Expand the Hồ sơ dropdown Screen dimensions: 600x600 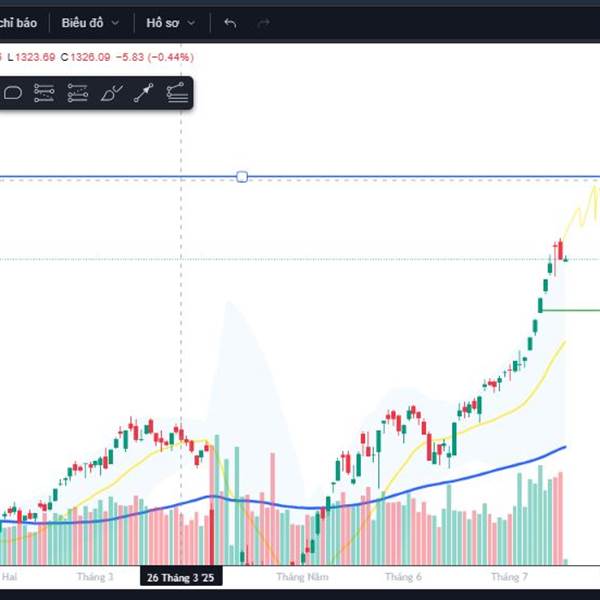(171, 23)
